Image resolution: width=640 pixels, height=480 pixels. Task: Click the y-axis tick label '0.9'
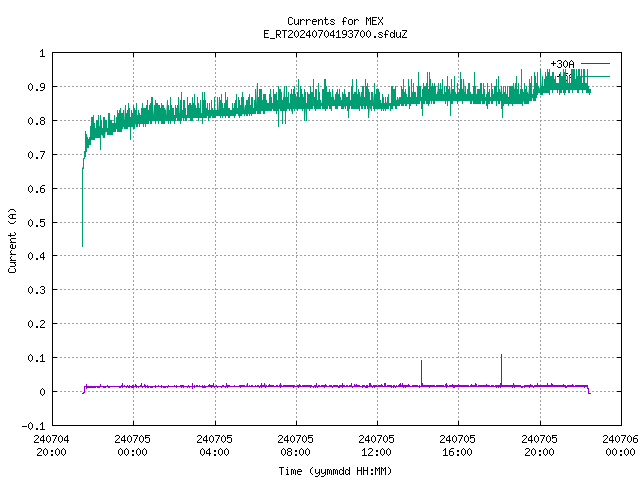[x=36, y=87]
